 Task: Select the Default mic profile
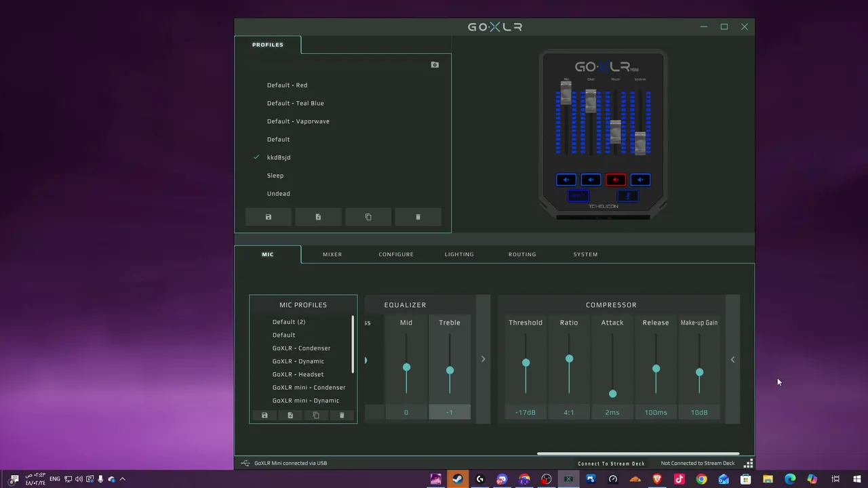[x=283, y=335]
